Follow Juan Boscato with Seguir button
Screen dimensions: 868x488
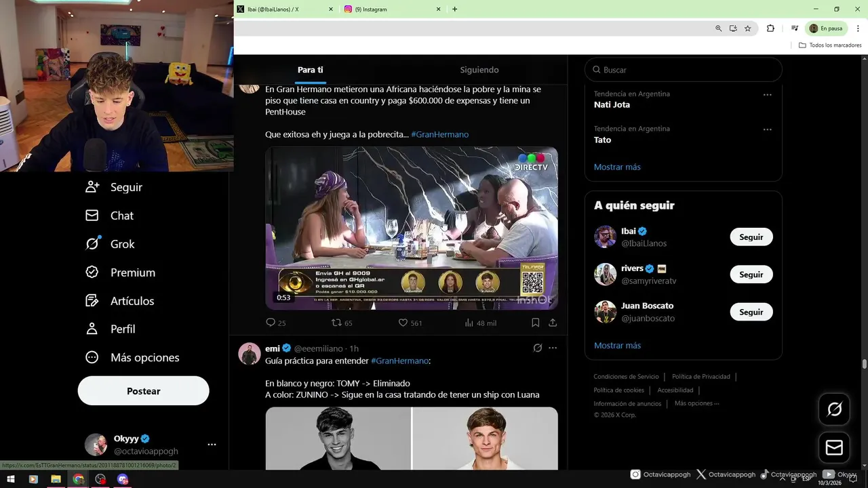click(751, 312)
